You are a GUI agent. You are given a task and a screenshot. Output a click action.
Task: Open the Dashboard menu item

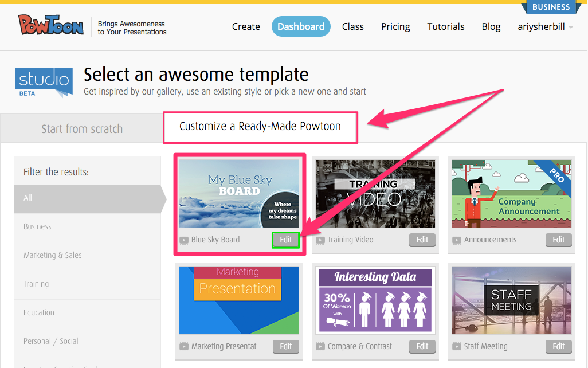[x=301, y=26]
